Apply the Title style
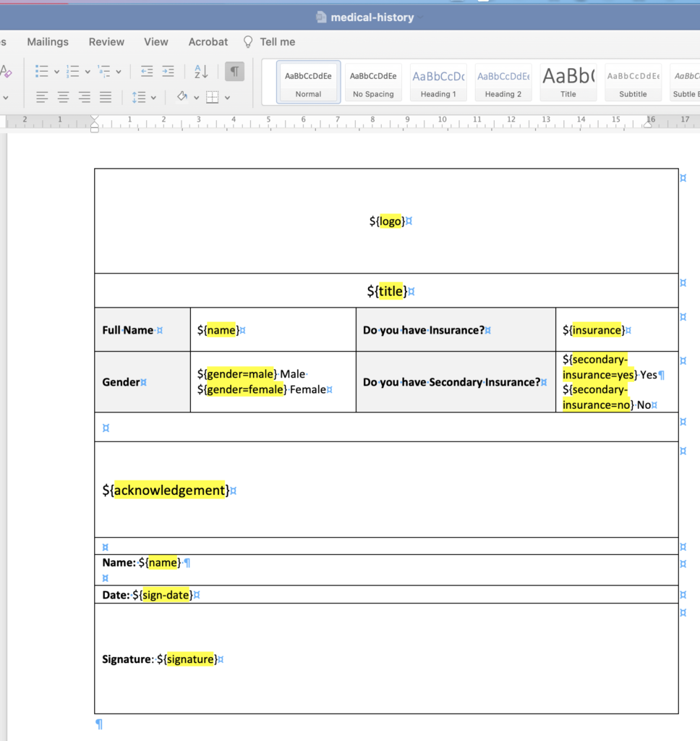Viewport: 700px width, 741px height. (568, 81)
